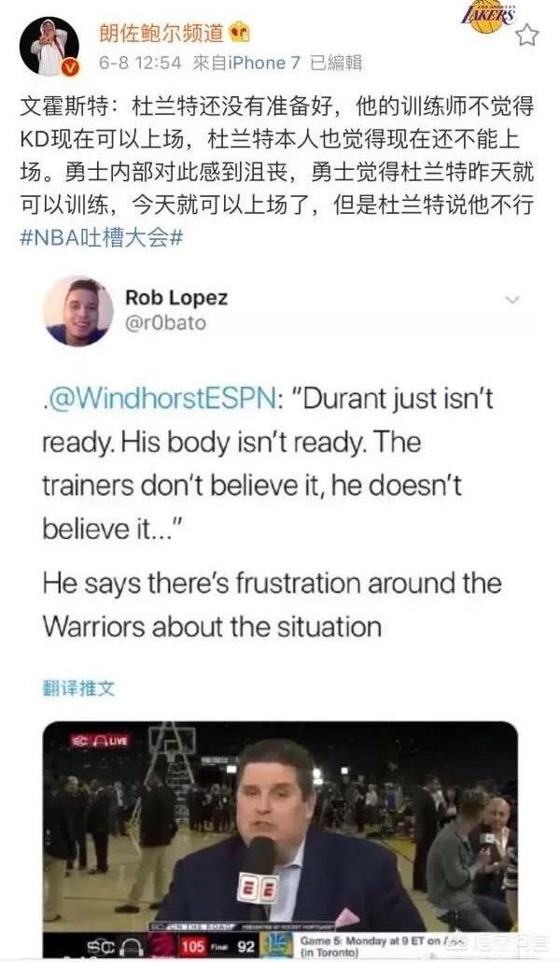The image size is (560, 962).
Task: Expand the tweet options chevron
Action: [511, 300]
